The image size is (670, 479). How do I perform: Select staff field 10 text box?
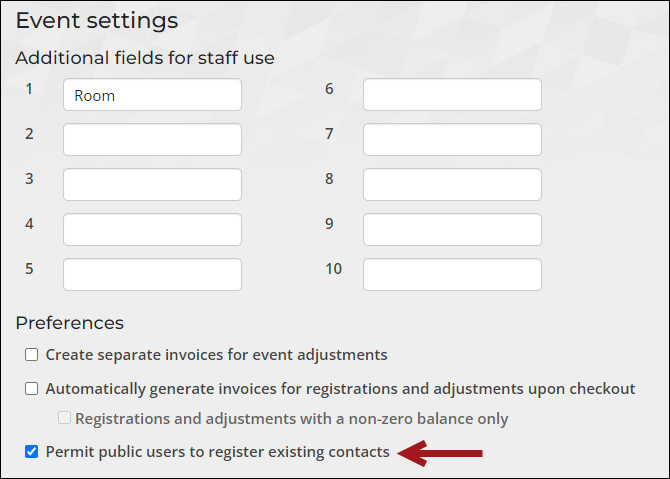tap(453, 274)
